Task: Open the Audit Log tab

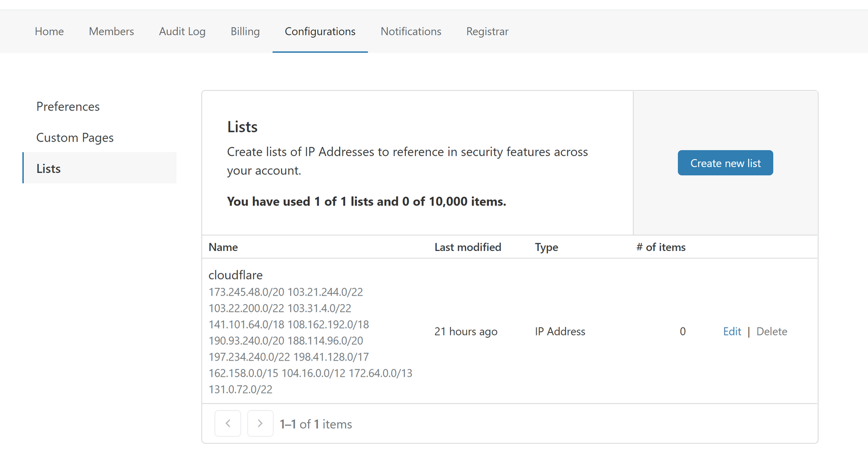Action: (x=182, y=31)
